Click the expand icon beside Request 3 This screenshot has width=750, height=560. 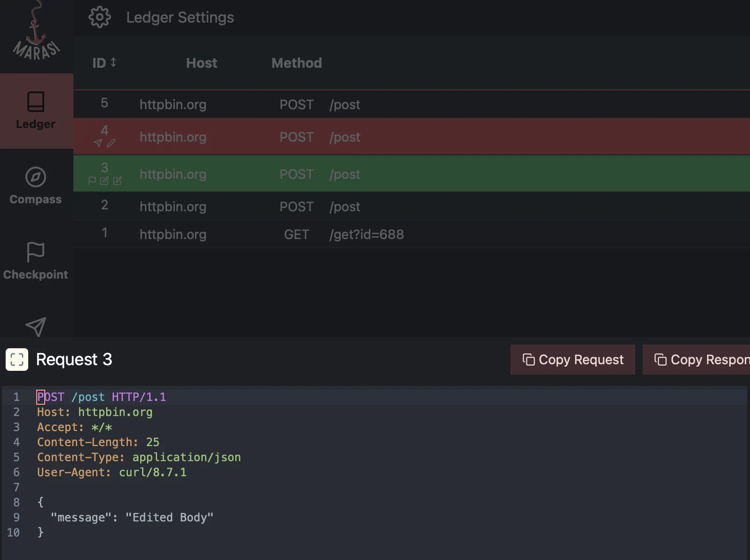pyautogui.click(x=17, y=360)
